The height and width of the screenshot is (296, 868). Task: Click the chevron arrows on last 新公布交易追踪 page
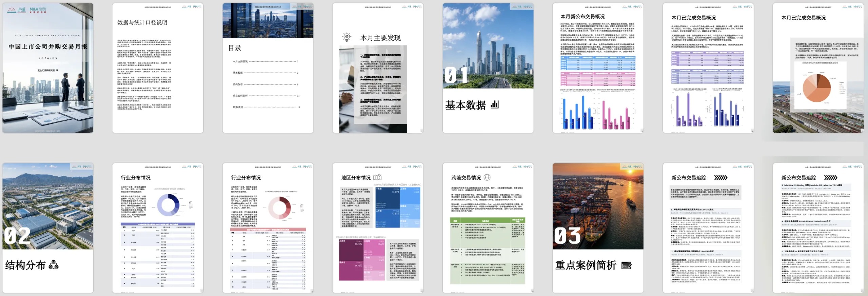pyautogui.click(x=830, y=178)
